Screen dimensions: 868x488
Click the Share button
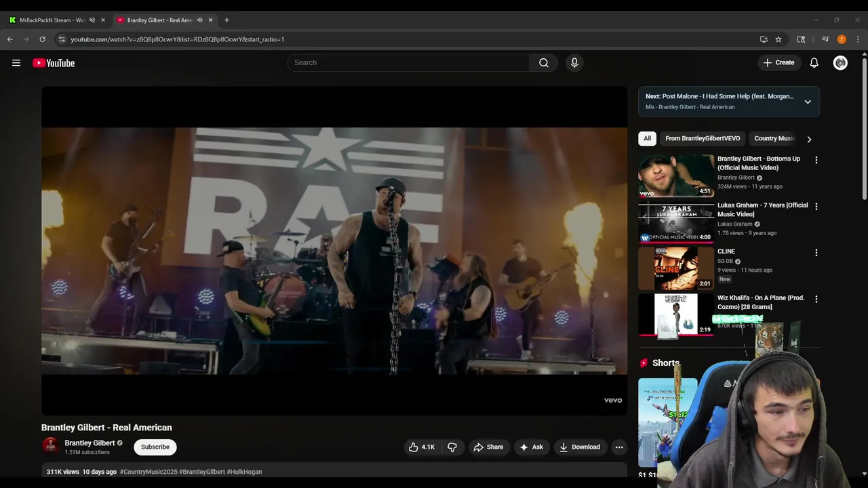tap(488, 447)
